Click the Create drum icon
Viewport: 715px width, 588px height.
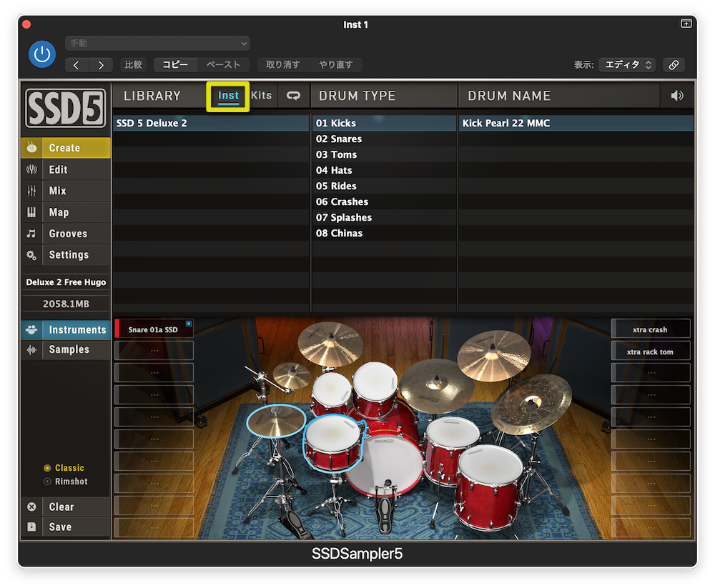31,148
